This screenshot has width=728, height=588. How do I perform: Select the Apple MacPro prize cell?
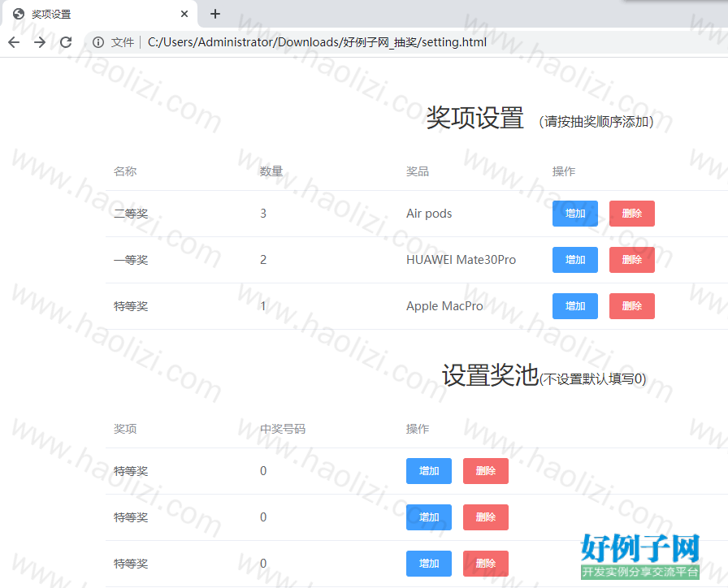click(444, 306)
